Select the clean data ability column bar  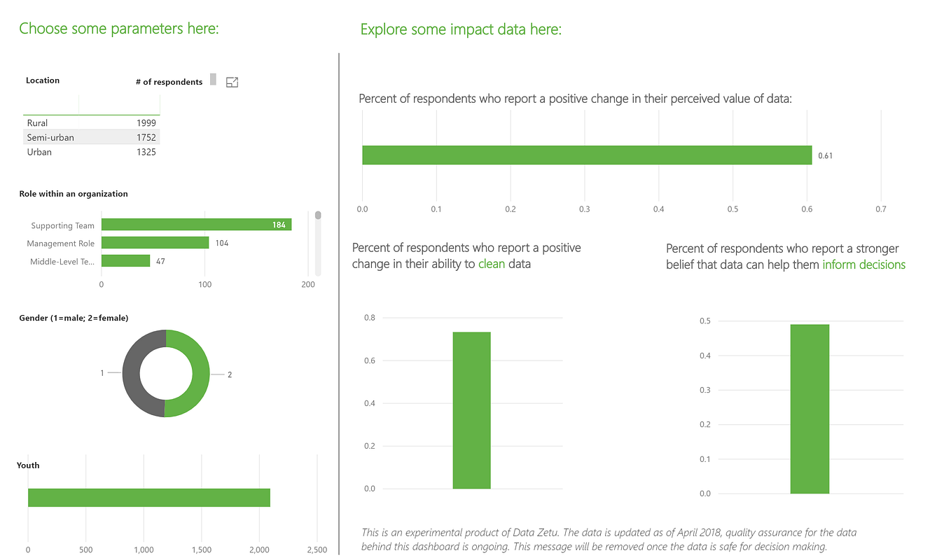[471, 410]
